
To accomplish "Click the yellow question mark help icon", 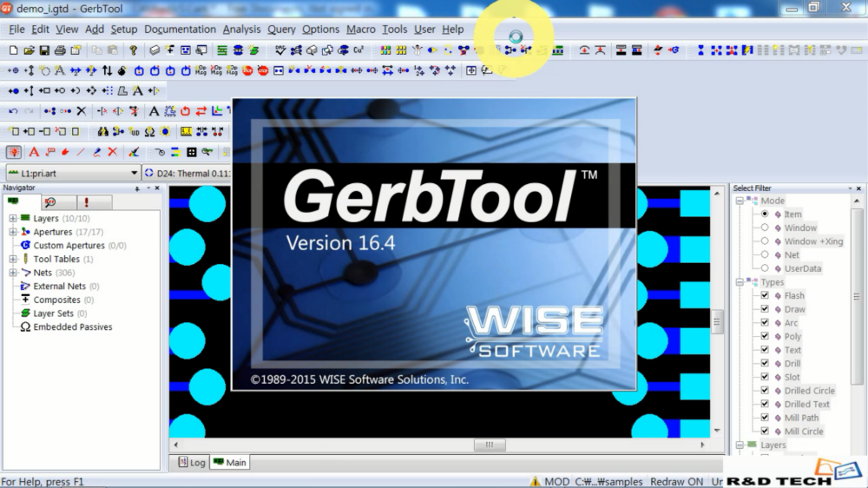I will pyautogui.click(x=133, y=50).
